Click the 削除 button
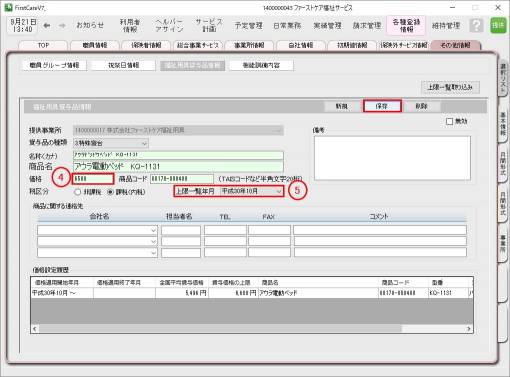 pos(422,106)
